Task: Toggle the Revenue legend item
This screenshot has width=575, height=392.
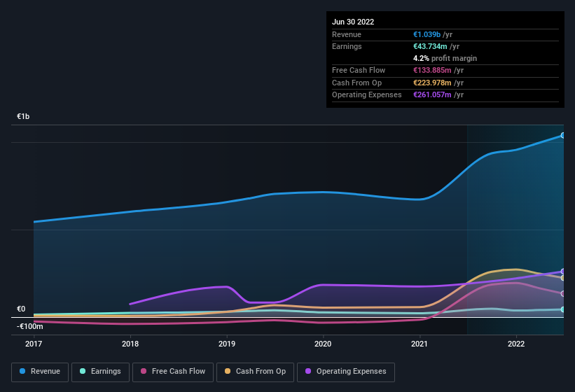Action: 40,372
